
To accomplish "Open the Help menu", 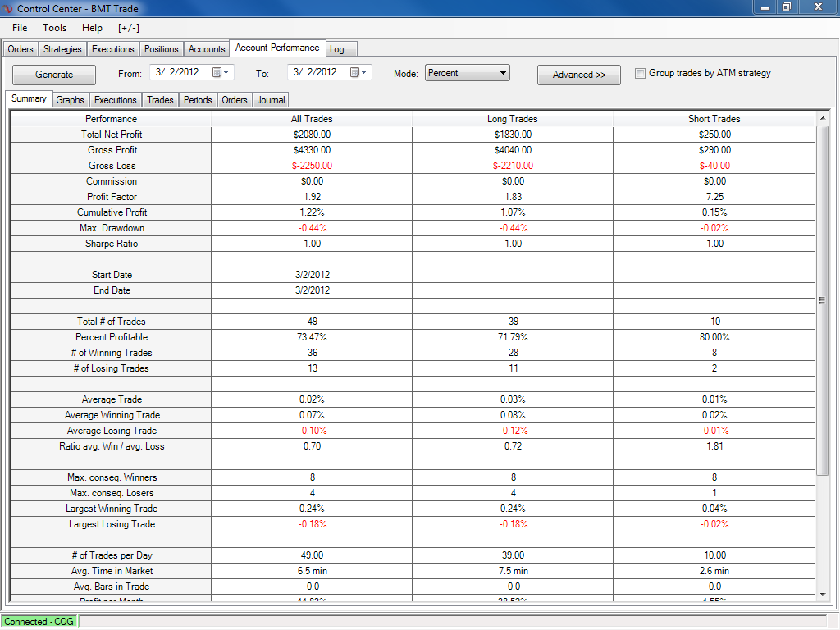I will 92,28.
